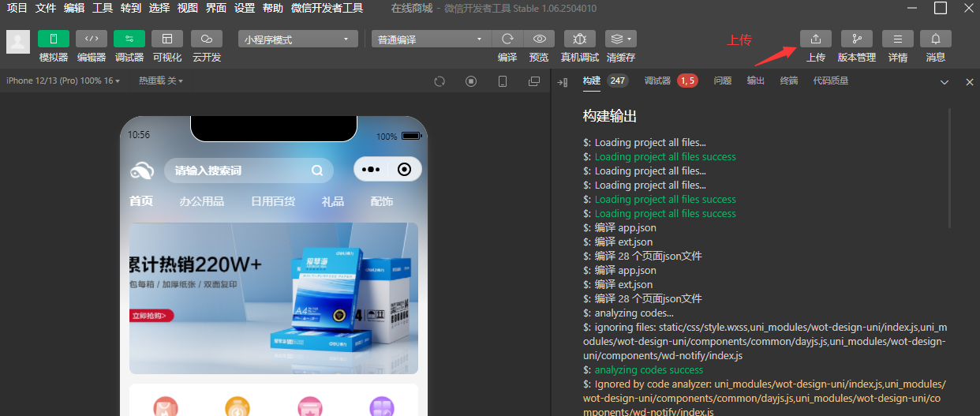Click the 立即抢购 button on banner
Screen dimensions: 980x416
tap(151, 316)
